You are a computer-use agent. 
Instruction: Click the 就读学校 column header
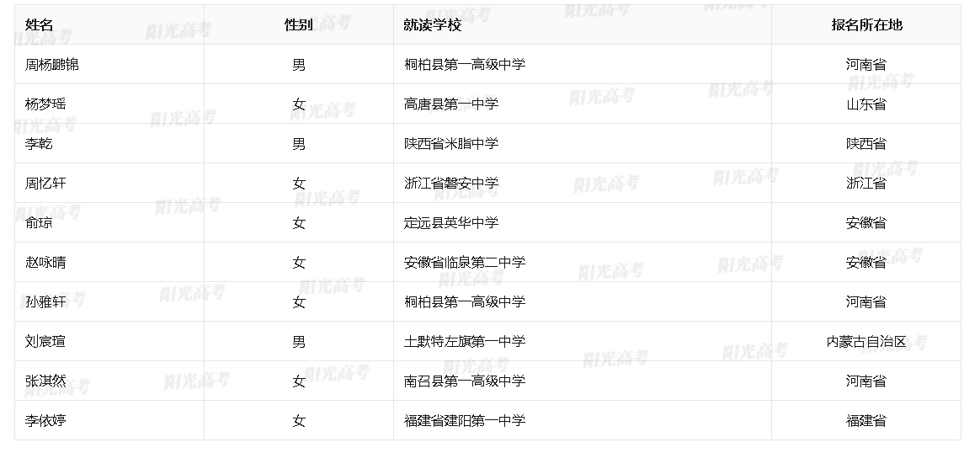point(433,25)
